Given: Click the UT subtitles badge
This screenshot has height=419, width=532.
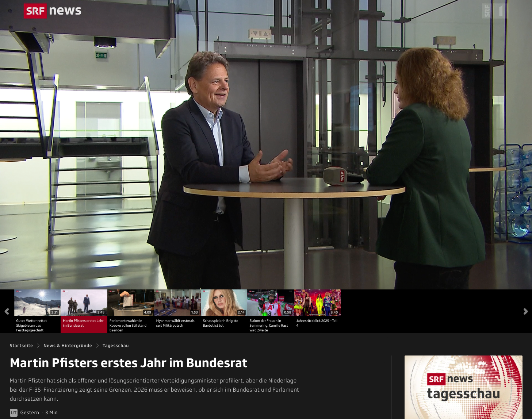Looking at the screenshot, I should (x=14, y=412).
